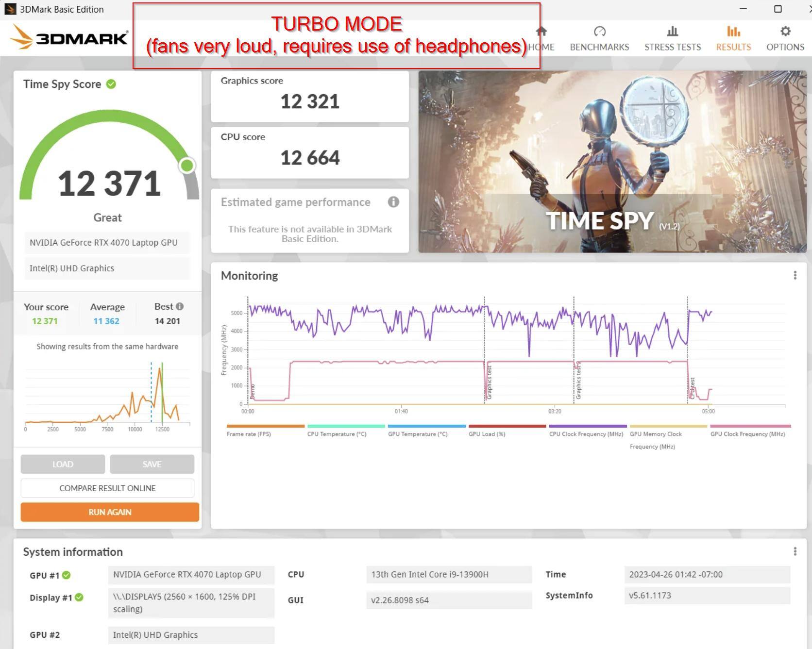Click the GPU #1 green validation check
The image size is (812, 649).
(67, 575)
